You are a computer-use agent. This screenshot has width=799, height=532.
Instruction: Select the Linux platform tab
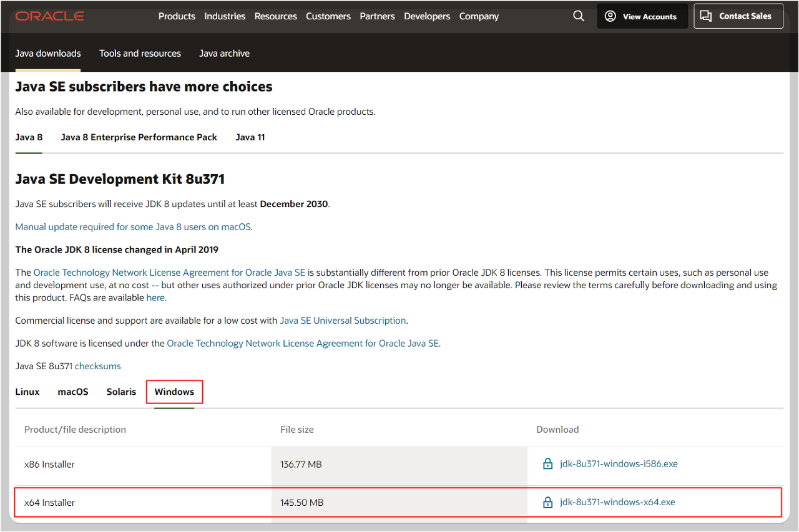click(x=27, y=392)
